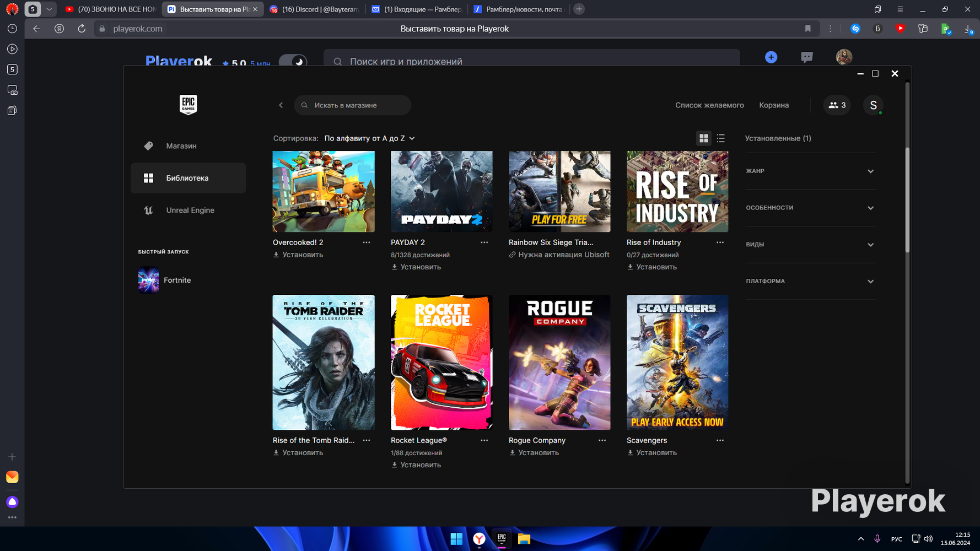Viewport: 980px width, 551px height.
Task: Open Playerok chat messages icon
Action: 807,57
